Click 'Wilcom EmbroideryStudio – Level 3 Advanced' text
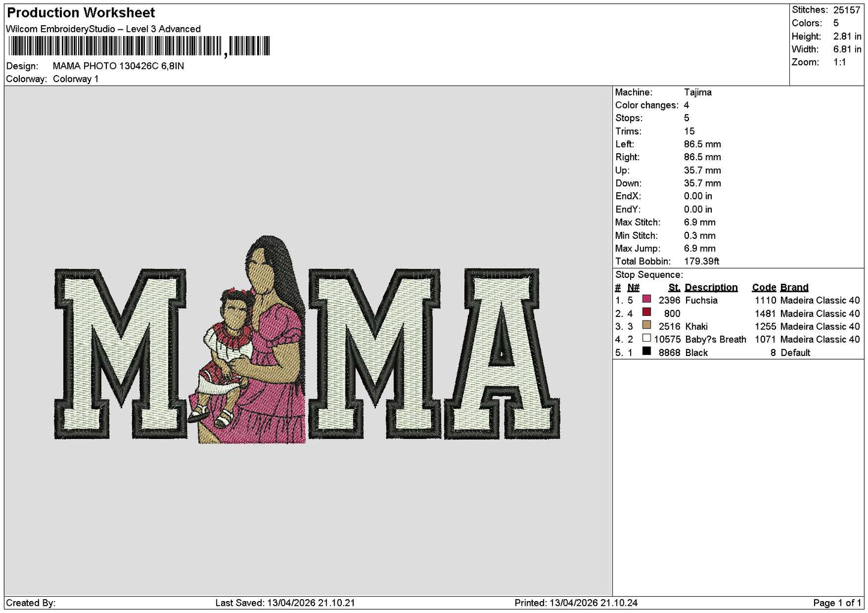 tap(103, 29)
